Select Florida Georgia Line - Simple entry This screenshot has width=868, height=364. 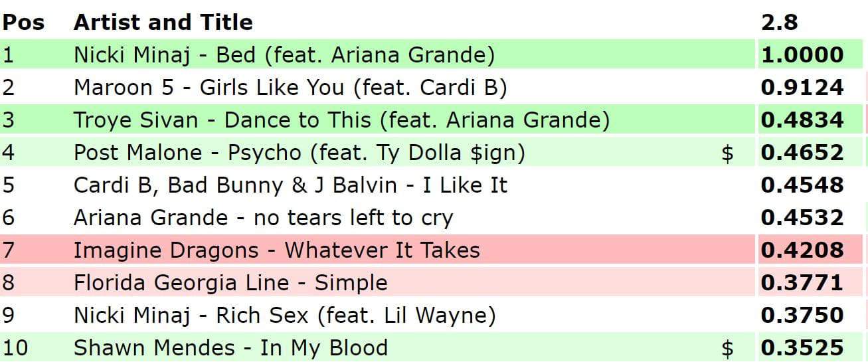click(x=230, y=282)
